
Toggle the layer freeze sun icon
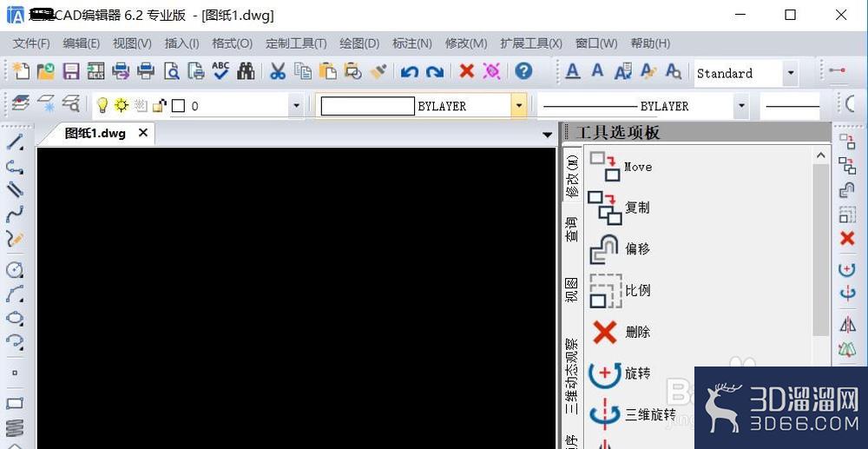pos(121,106)
